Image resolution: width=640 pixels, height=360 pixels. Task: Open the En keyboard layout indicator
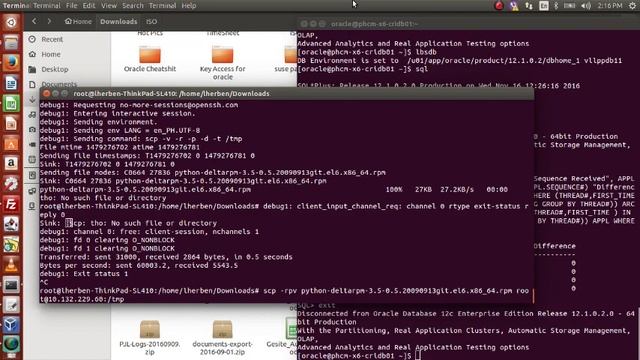pyautogui.click(x=544, y=6)
